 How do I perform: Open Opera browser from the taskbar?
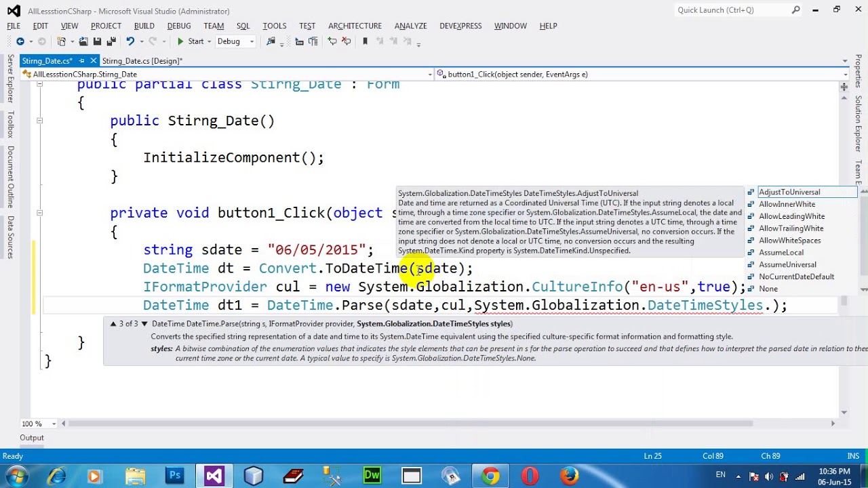click(x=530, y=476)
